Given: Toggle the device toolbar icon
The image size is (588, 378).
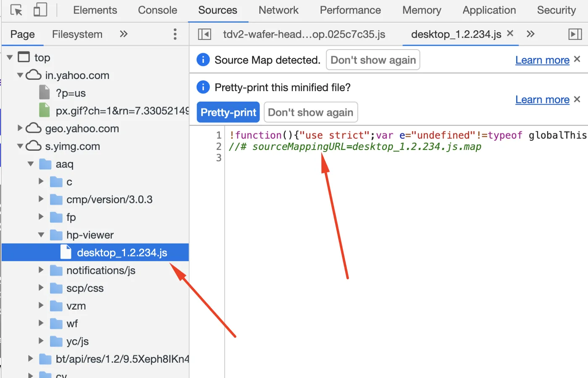Looking at the screenshot, I should click(x=40, y=10).
